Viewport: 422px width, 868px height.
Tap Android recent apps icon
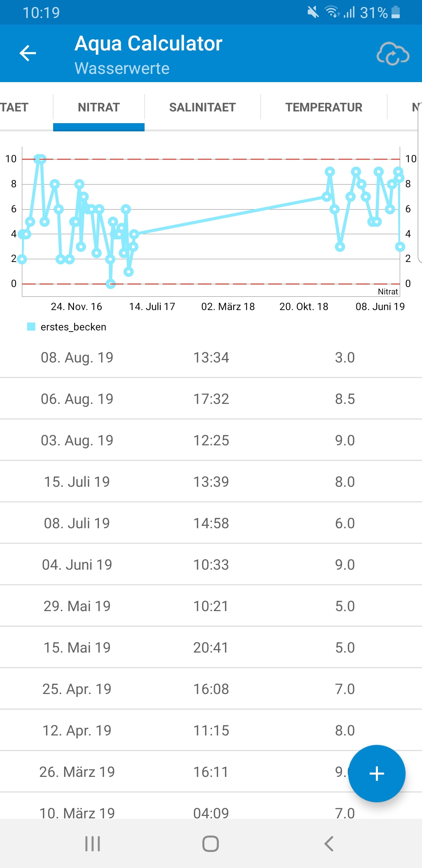pos(93,844)
